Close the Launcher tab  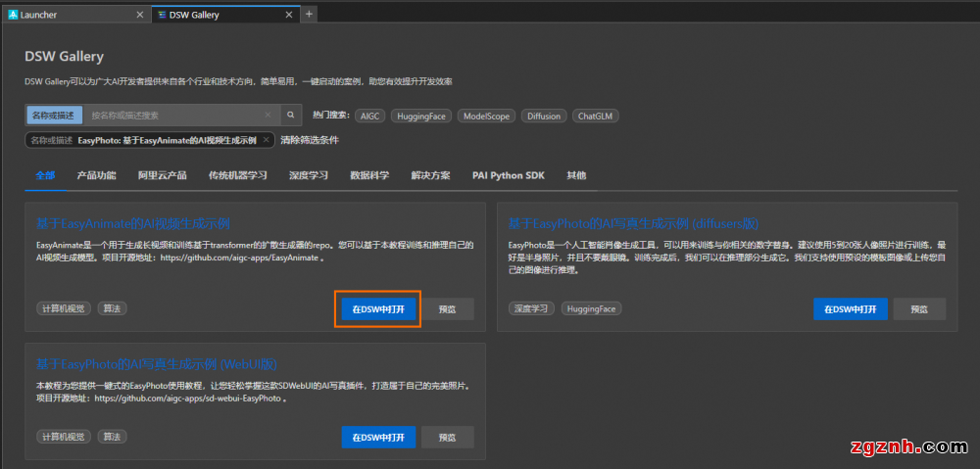tap(139, 15)
